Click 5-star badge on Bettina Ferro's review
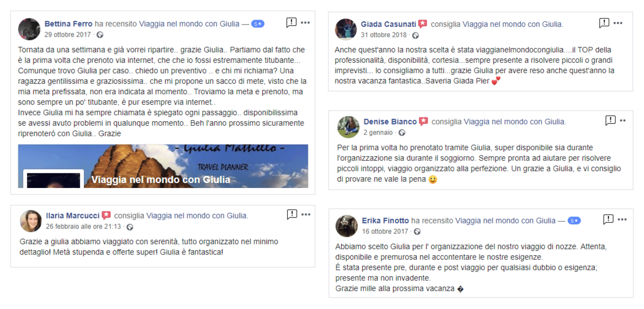The width and height of the screenshot is (644, 309). (258, 24)
